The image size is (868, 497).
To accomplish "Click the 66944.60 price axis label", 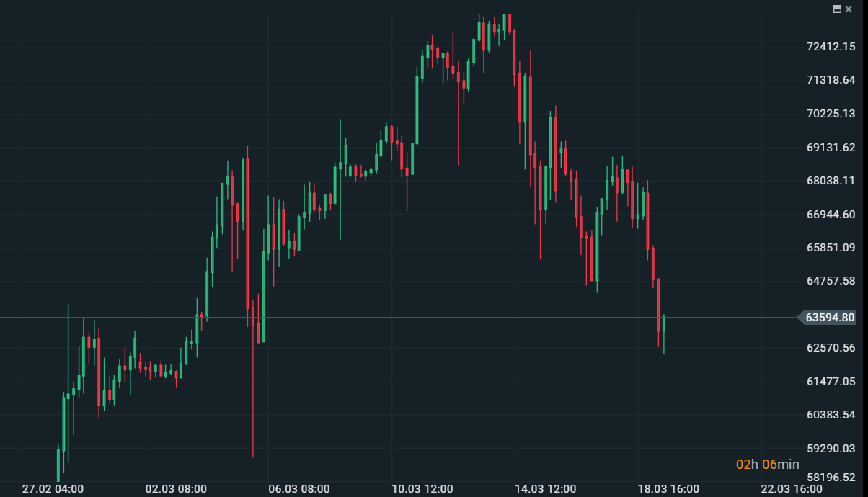I will click(831, 215).
